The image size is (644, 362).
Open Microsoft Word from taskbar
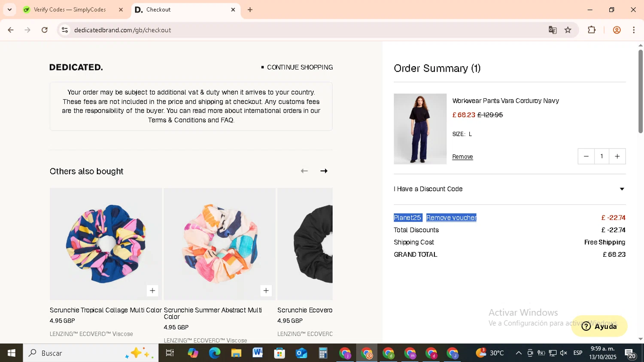tap(258, 353)
